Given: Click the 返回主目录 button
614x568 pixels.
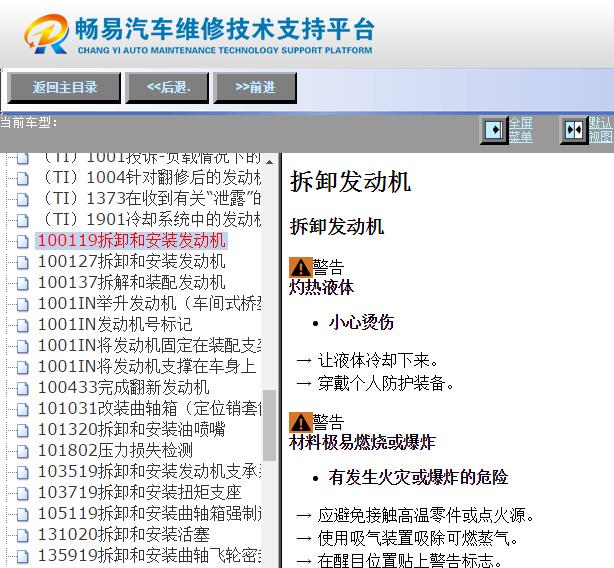Looking at the screenshot, I should [64, 87].
